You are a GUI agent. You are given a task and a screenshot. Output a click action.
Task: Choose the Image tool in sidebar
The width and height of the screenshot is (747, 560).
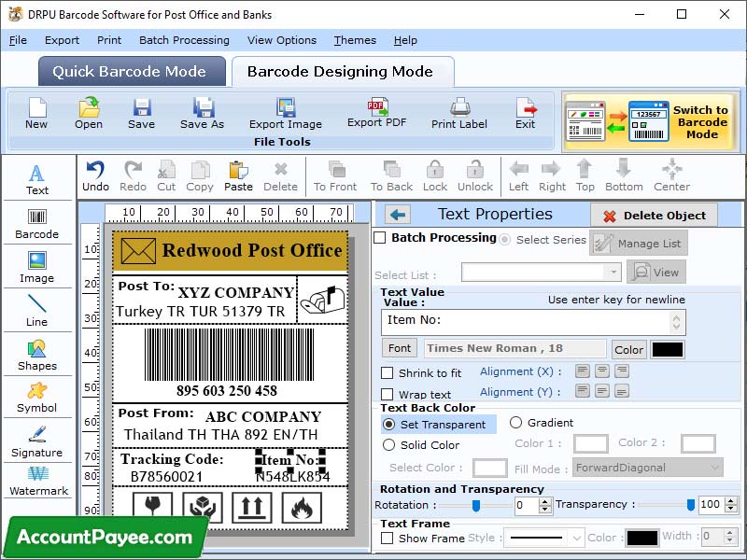pyautogui.click(x=37, y=267)
